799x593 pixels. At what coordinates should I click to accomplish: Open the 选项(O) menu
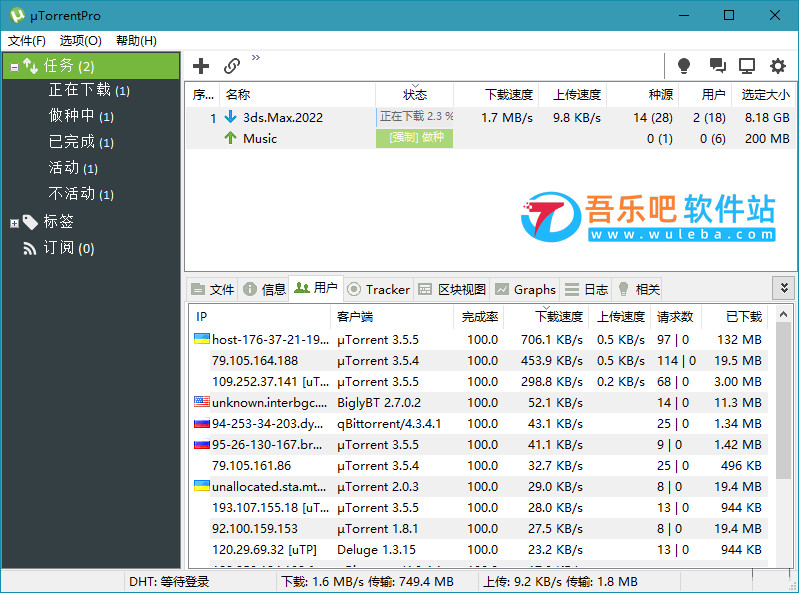pyautogui.click(x=81, y=41)
